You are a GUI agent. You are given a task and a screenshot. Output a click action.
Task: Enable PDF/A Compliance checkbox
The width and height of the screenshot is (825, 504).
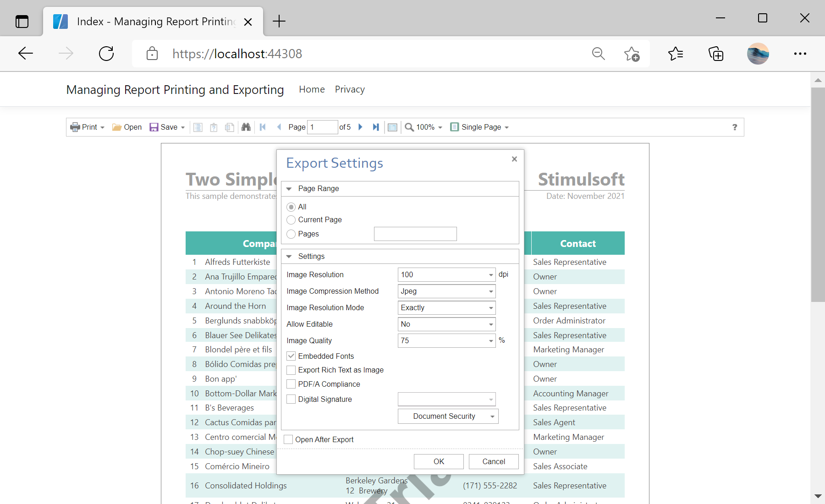291,384
